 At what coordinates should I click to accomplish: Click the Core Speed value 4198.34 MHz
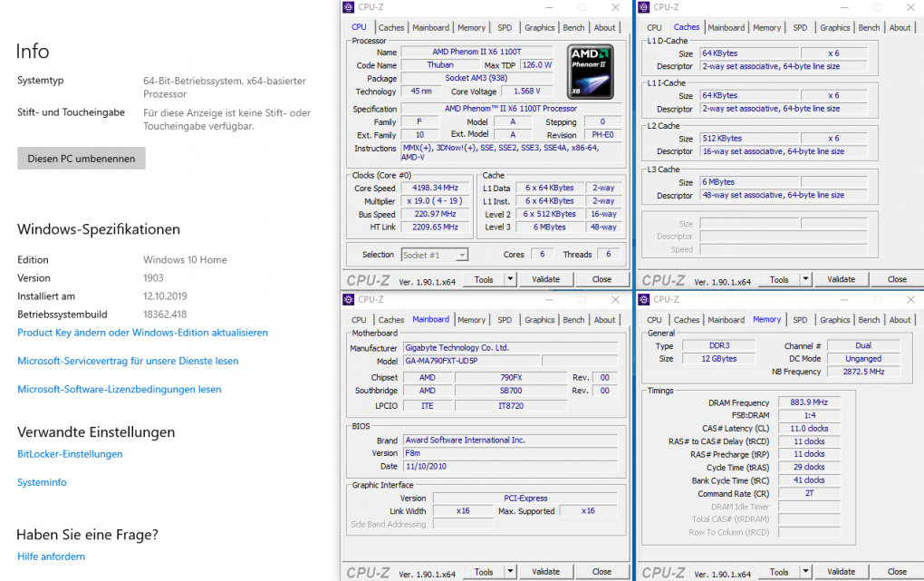(435, 188)
